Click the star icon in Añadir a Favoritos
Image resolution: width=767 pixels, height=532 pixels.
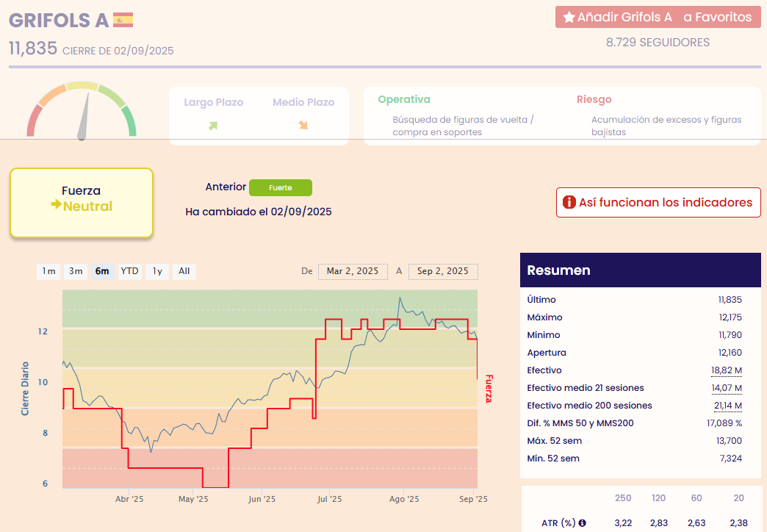[569, 17]
